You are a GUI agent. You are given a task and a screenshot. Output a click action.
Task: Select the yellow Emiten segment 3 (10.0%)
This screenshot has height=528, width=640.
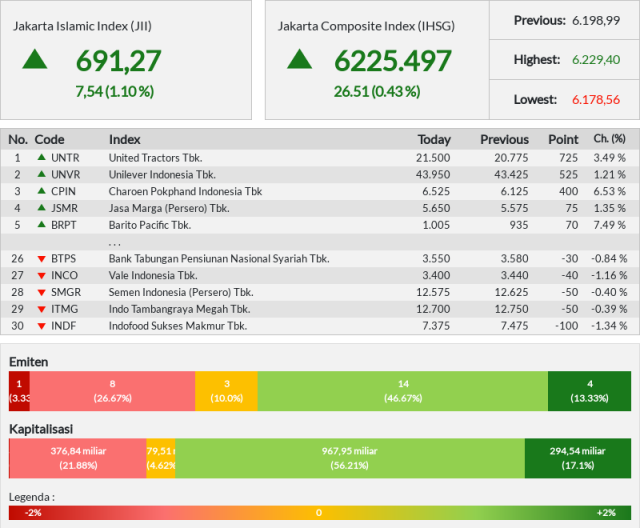pos(227,391)
